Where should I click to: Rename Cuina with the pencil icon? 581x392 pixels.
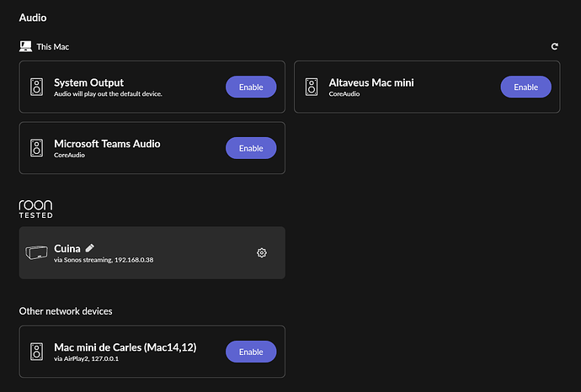click(89, 247)
